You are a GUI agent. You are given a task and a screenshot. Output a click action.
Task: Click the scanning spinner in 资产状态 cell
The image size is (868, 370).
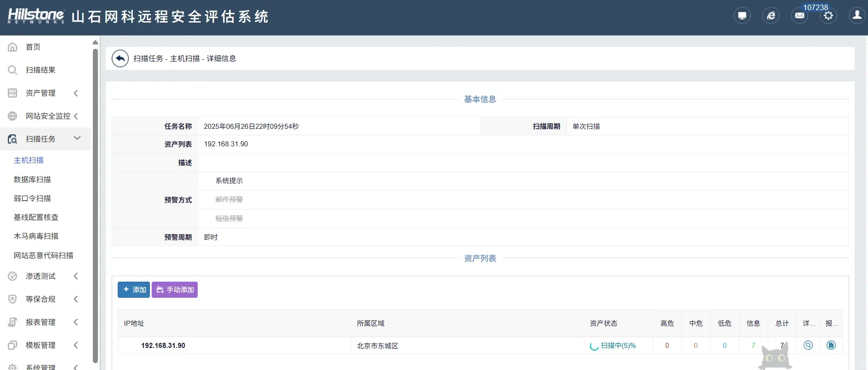coord(594,346)
